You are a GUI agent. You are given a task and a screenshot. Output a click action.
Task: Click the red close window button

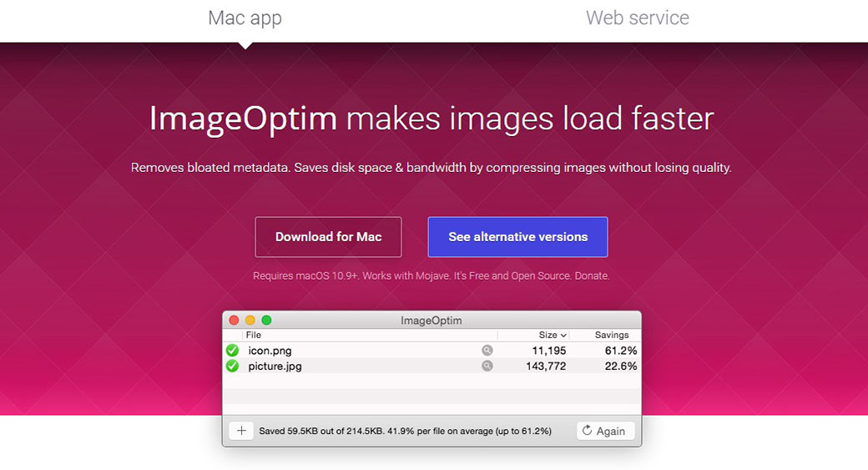click(x=234, y=321)
